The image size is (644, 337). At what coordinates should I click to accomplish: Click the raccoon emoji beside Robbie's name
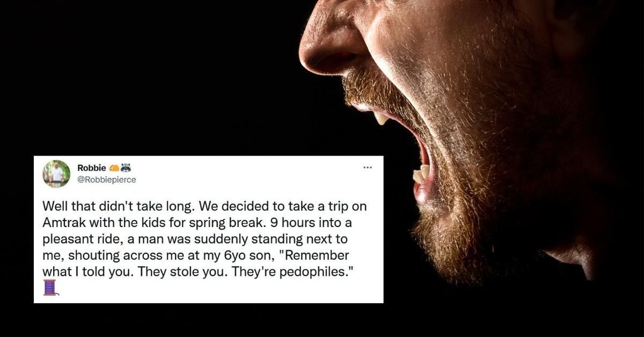tap(126, 168)
